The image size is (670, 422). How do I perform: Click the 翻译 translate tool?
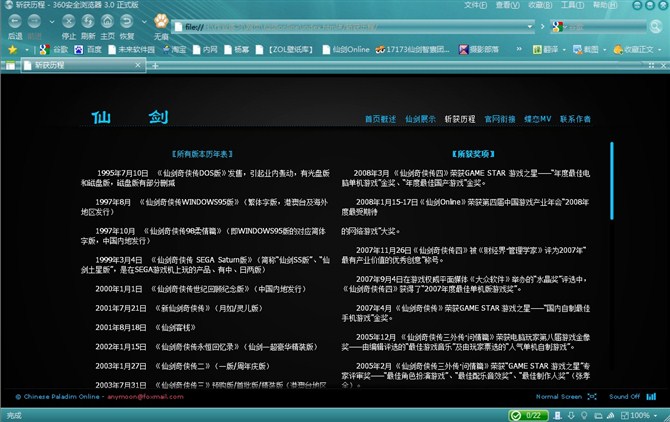(x=546, y=50)
